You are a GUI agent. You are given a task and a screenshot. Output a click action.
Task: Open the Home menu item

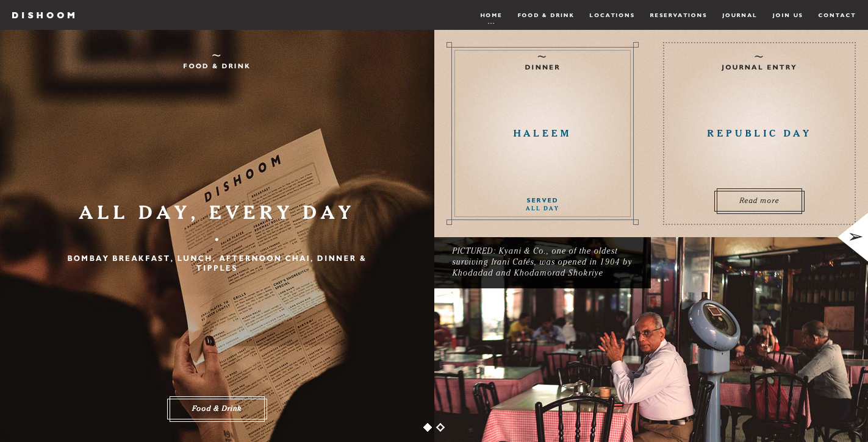click(x=491, y=15)
